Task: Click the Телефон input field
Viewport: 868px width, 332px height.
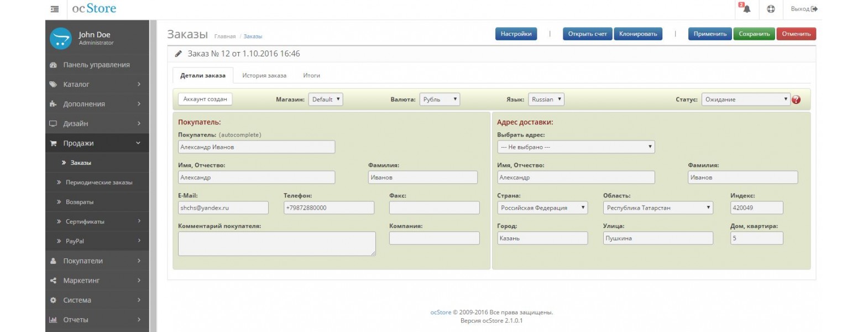Action: 329,208
